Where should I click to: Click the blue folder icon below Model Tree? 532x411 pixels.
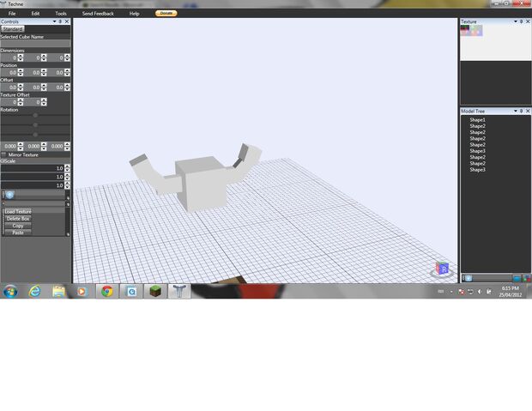pos(517,278)
